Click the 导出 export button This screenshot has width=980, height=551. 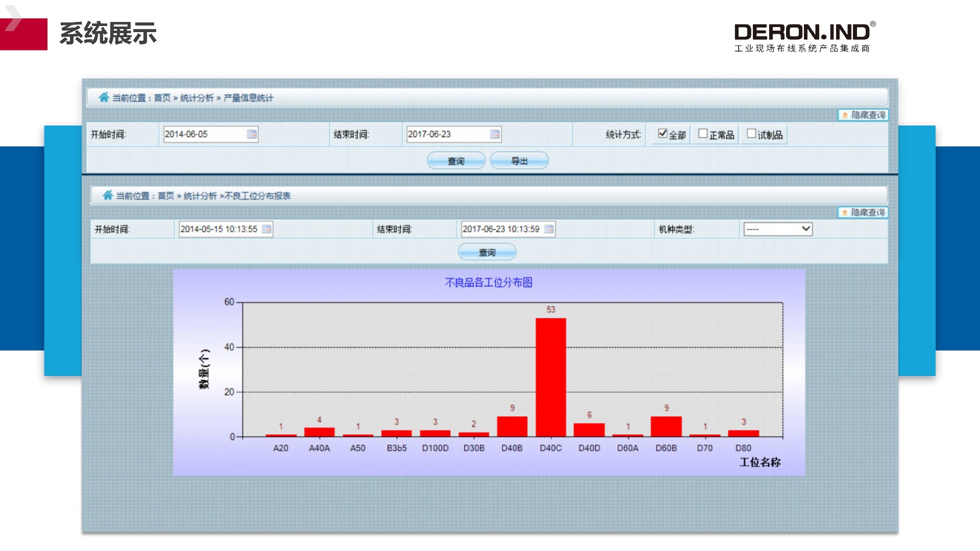tap(519, 161)
